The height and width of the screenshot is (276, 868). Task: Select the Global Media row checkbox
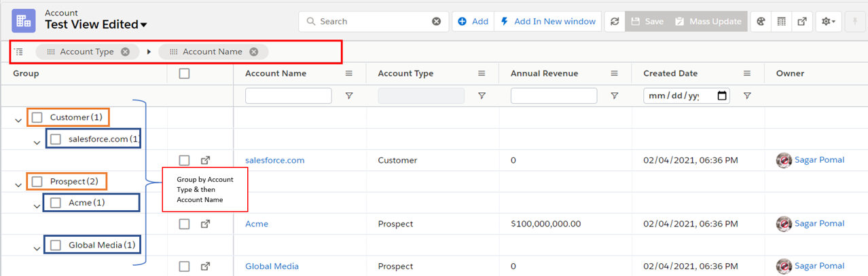click(x=185, y=267)
